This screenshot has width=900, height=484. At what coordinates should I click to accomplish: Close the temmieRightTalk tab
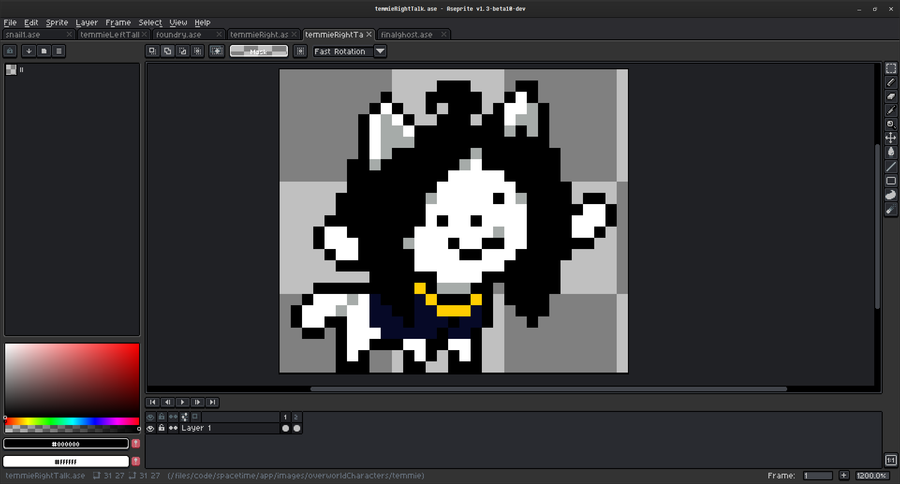click(369, 34)
